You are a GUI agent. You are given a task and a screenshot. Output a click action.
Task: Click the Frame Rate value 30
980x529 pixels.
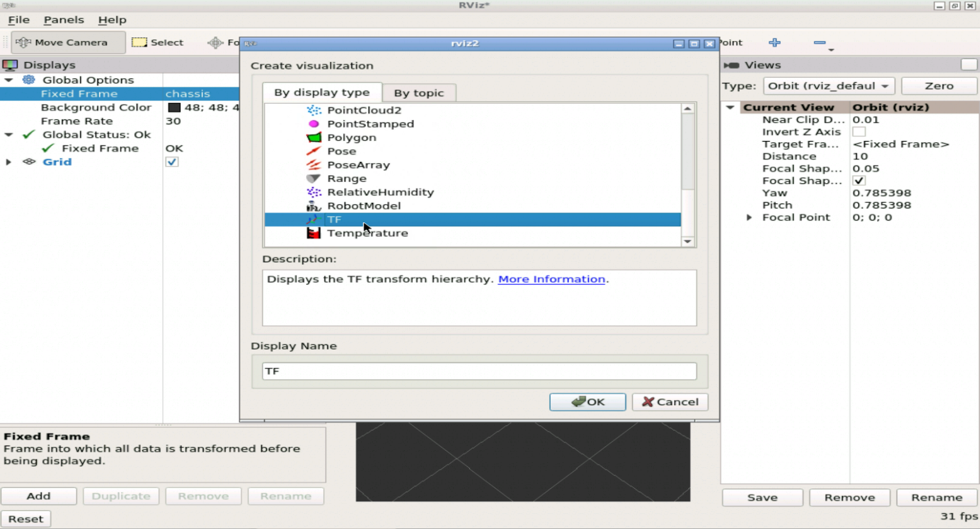click(173, 121)
